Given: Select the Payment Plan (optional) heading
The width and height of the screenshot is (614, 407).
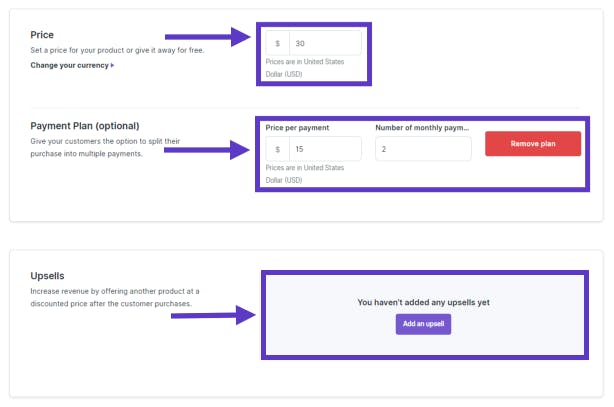Looking at the screenshot, I should tap(85, 126).
